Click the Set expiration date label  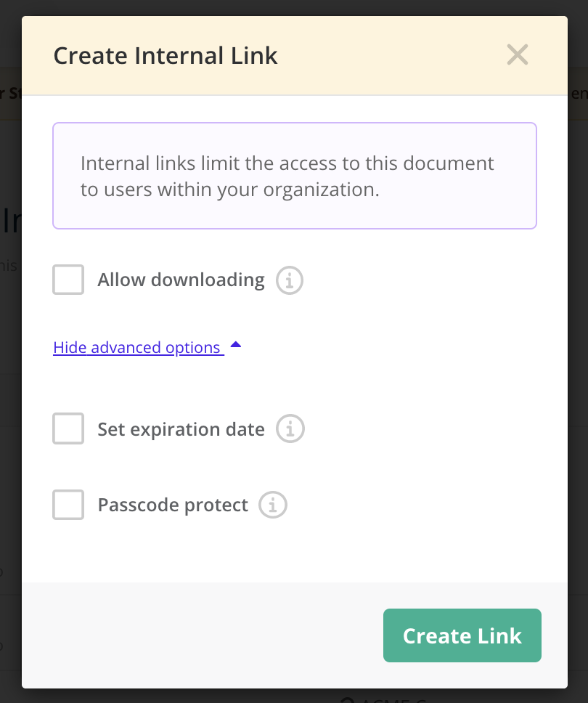coord(181,429)
